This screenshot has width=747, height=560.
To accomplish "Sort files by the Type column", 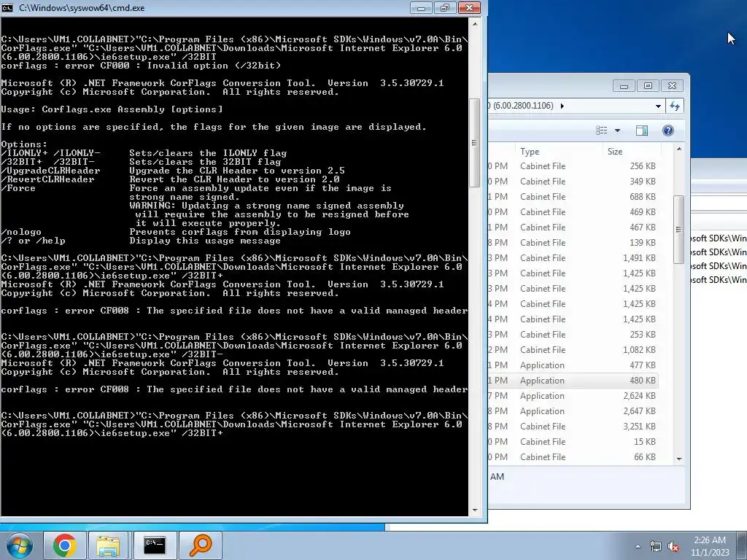I will [530, 152].
